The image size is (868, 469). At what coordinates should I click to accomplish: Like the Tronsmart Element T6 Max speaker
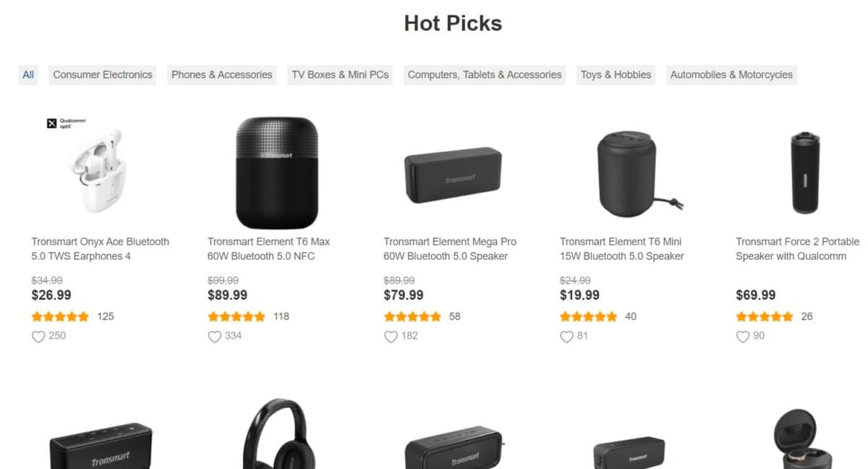pyautogui.click(x=214, y=337)
